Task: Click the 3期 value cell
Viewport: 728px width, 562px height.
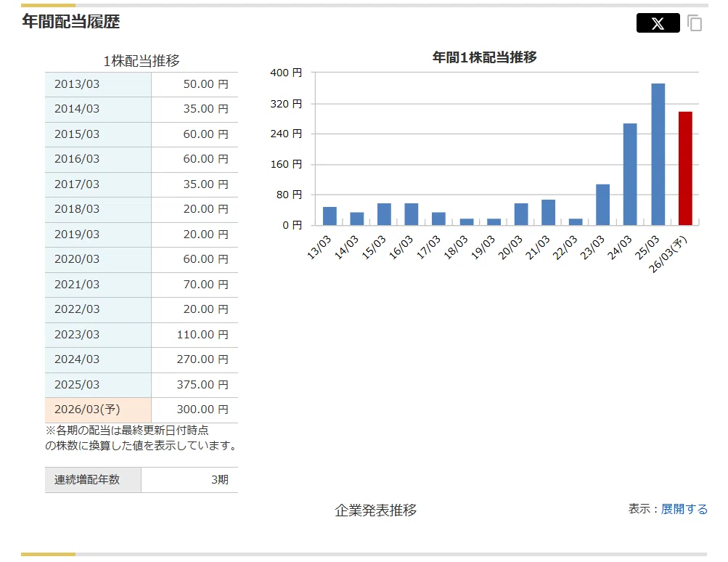Action: (190, 480)
